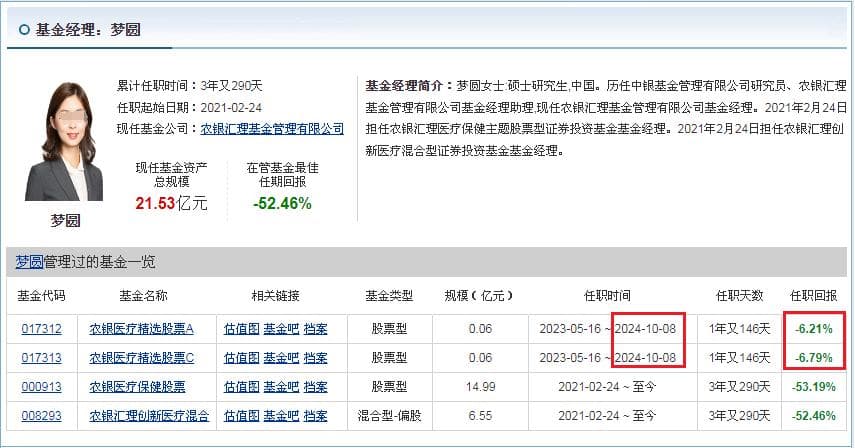Click the circle icon beside 基金经理 heading

tap(24, 30)
